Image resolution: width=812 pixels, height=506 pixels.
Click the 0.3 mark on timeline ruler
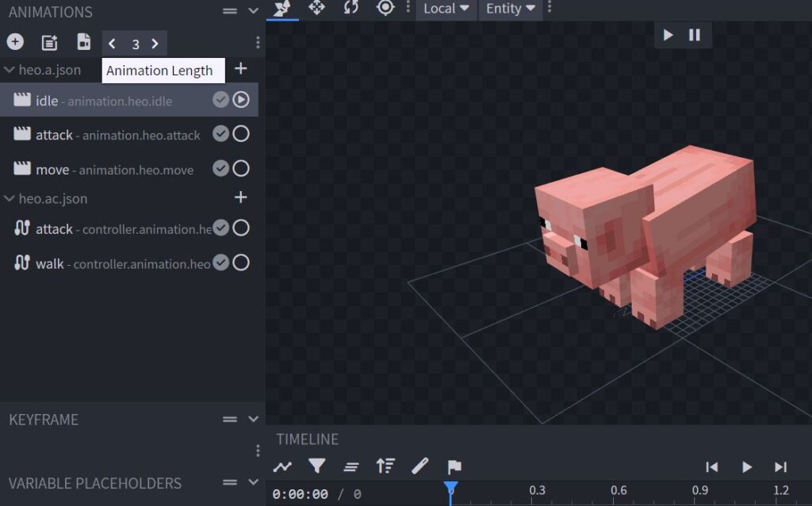click(x=537, y=490)
